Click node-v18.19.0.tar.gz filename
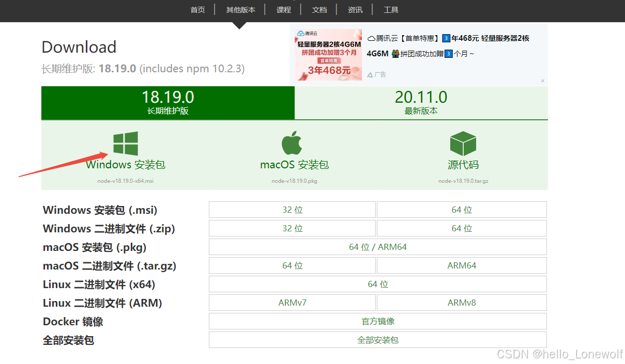Screen dimensions: 625x364 click(463, 181)
